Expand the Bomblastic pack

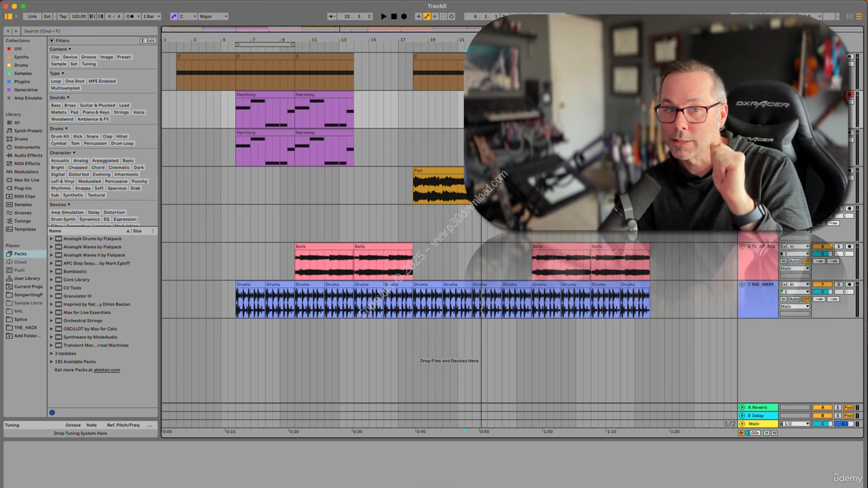click(x=52, y=271)
